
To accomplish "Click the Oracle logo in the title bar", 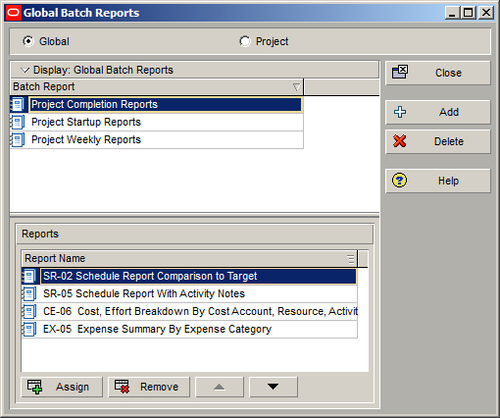I will [14, 13].
